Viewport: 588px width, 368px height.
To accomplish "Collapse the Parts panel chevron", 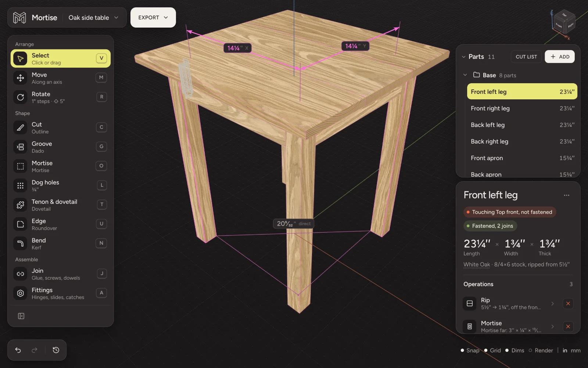I will click(x=463, y=57).
